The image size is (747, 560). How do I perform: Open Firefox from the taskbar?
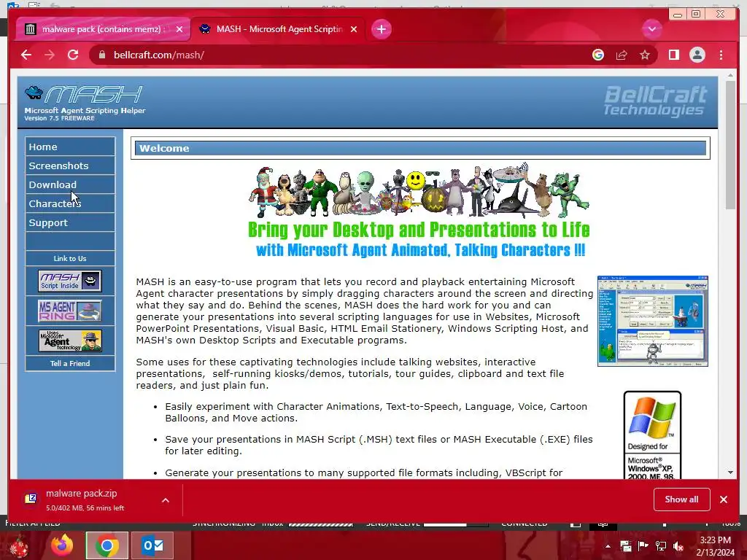[x=63, y=545]
